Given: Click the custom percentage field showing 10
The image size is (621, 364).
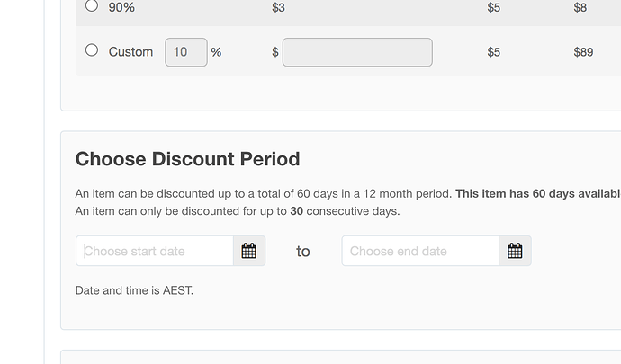Looking at the screenshot, I should [x=186, y=52].
